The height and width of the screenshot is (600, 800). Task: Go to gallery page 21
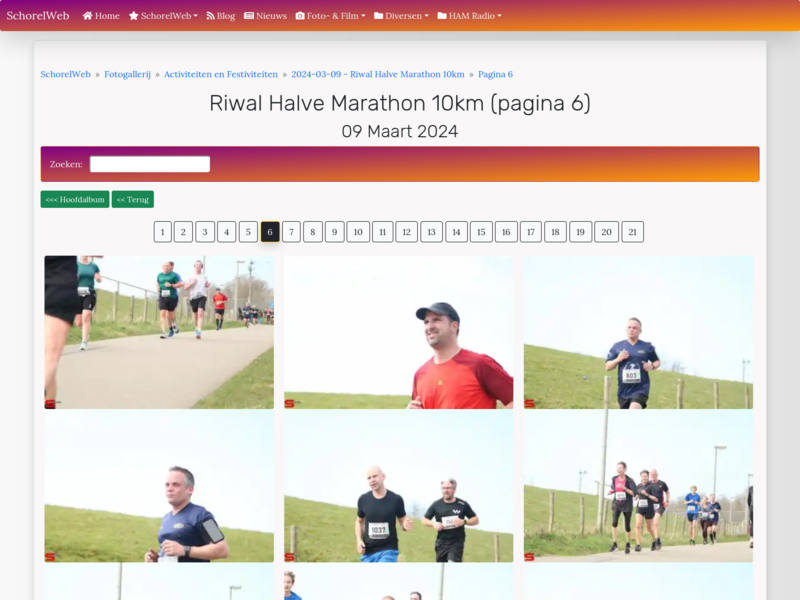coord(633,232)
